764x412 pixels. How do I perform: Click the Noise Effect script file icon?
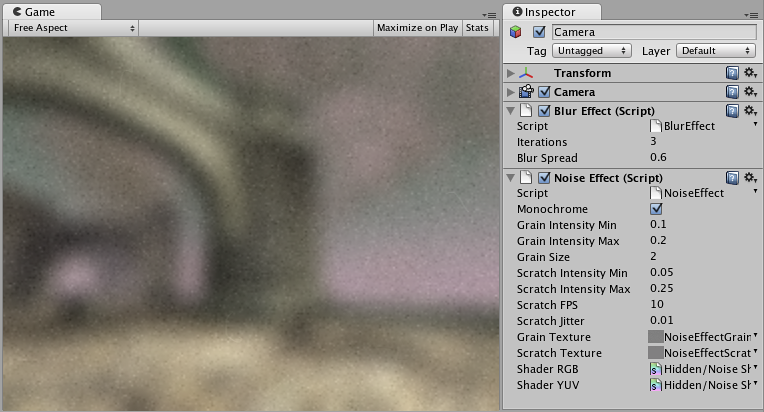coord(526,177)
